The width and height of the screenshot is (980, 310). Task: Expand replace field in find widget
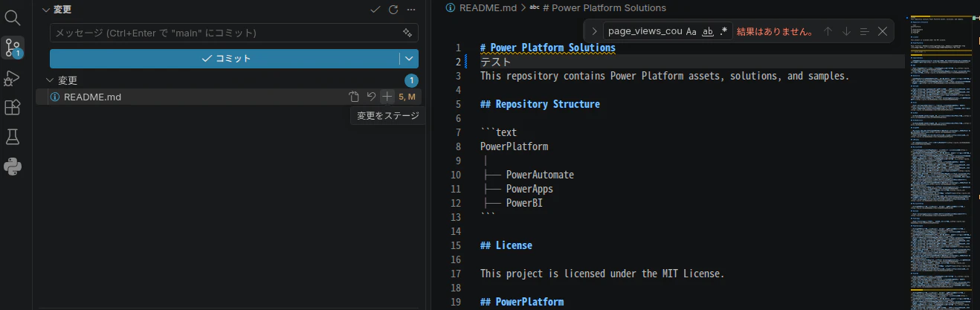pos(594,31)
